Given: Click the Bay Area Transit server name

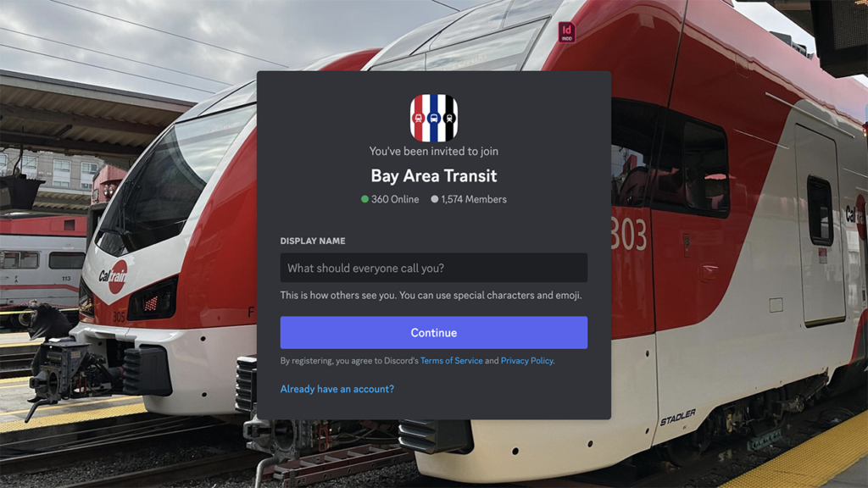Looking at the screenshot, I should click(433, 176).
